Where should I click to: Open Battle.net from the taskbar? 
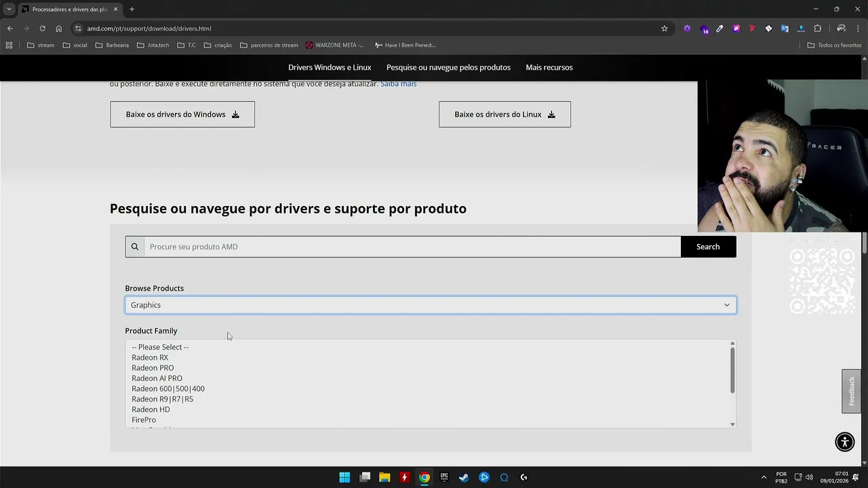coord(484,477)
